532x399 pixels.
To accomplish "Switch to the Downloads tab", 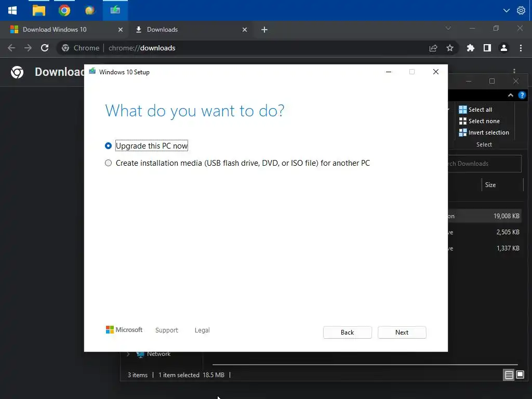I will 162,30.
